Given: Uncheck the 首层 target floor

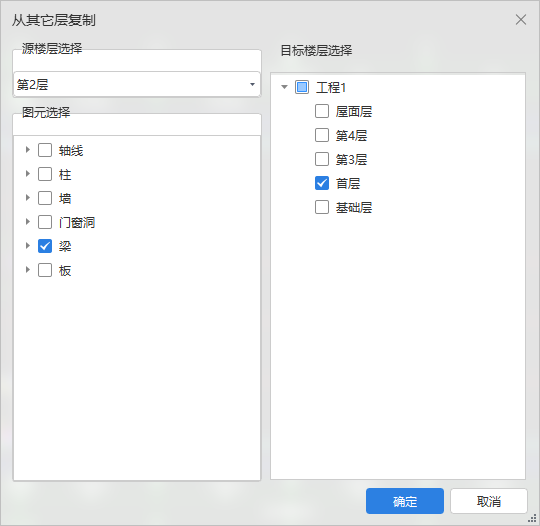Looking at the screenshot, I should pyautogui.click(x=322, y=183).
